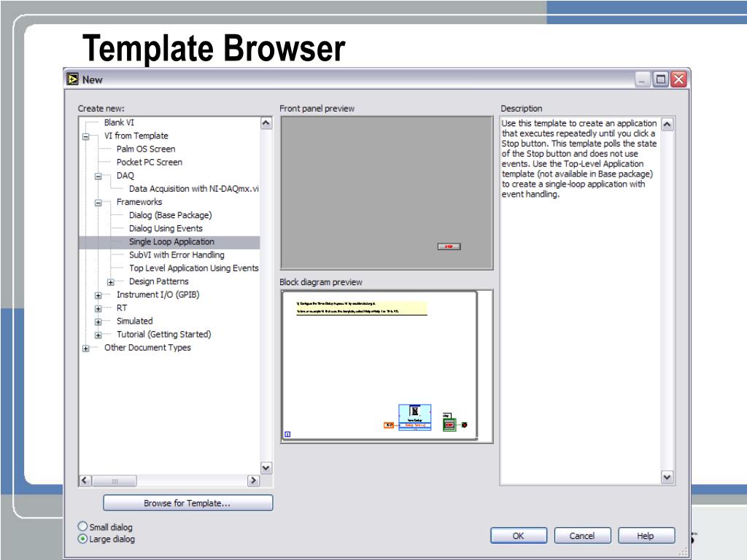The image size is (747, 560).
Task: Click Description scroll down arrow
Action: point(667,477)
